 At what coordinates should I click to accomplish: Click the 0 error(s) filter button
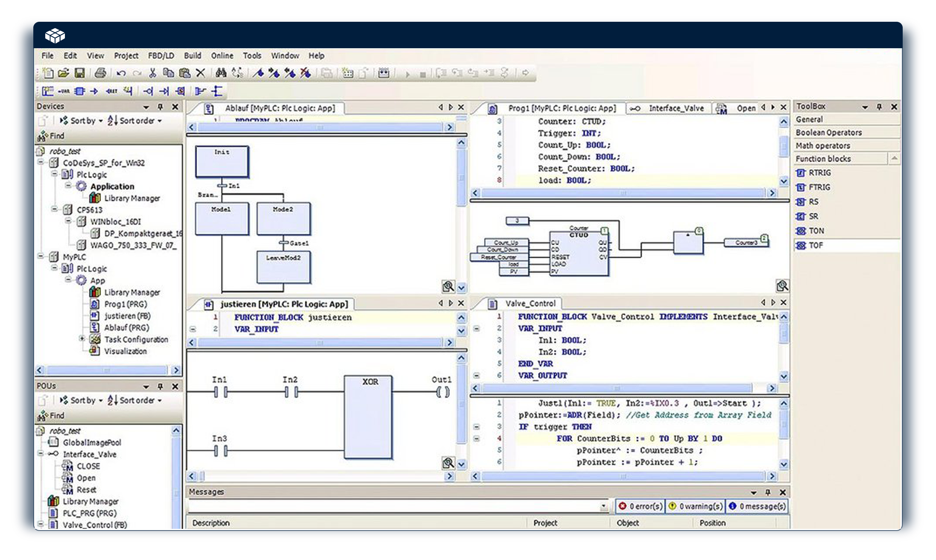pos(640,506)
